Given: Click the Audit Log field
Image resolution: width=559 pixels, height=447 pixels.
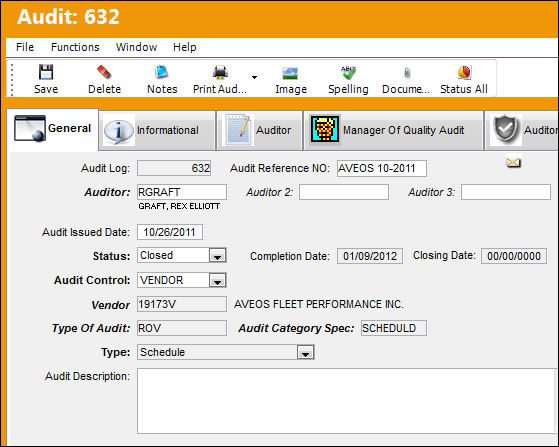Looking at the screenshot, I should point(174,168).
